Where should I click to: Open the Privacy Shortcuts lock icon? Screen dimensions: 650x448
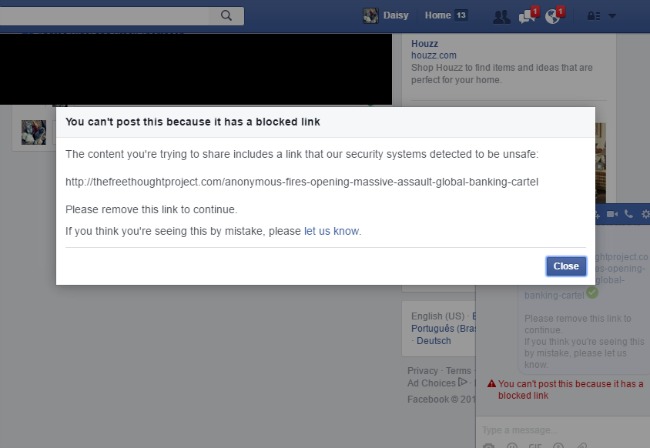pos(593,16)
